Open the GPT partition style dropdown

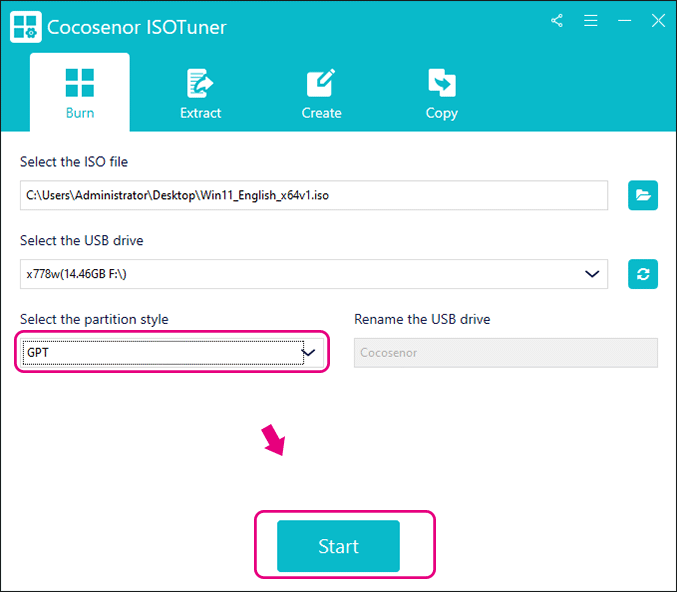coord(173,352)
